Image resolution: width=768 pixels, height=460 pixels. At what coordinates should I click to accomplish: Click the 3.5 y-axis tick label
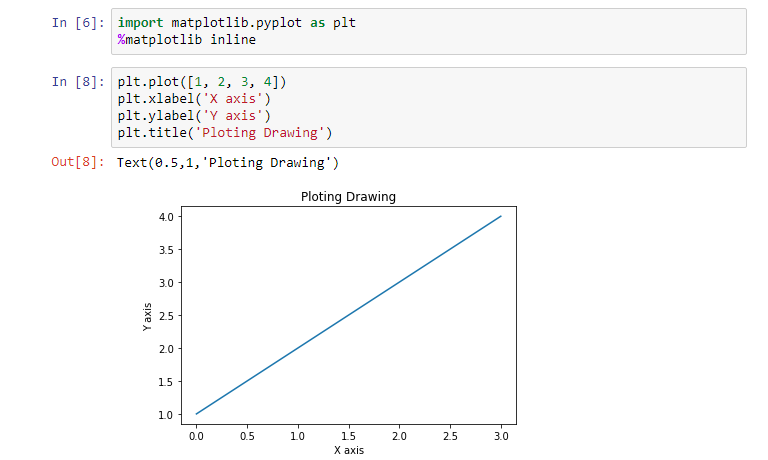pos(167,250)
